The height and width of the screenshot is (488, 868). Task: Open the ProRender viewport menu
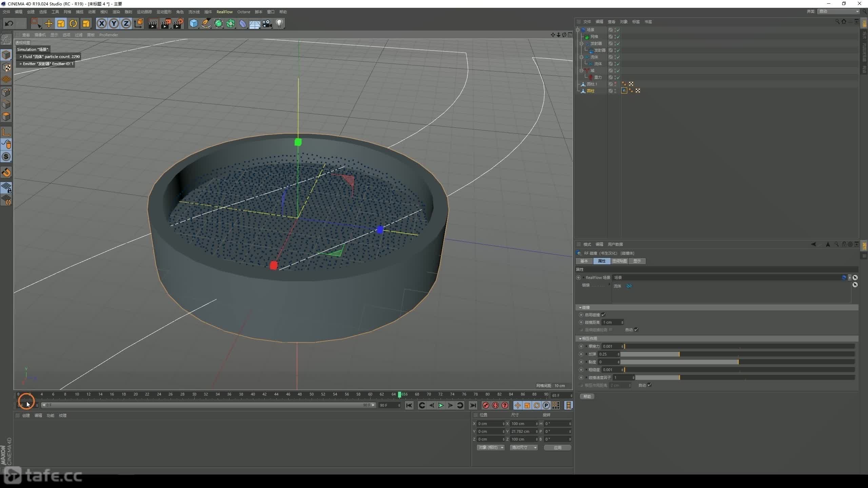pos(108,35)
